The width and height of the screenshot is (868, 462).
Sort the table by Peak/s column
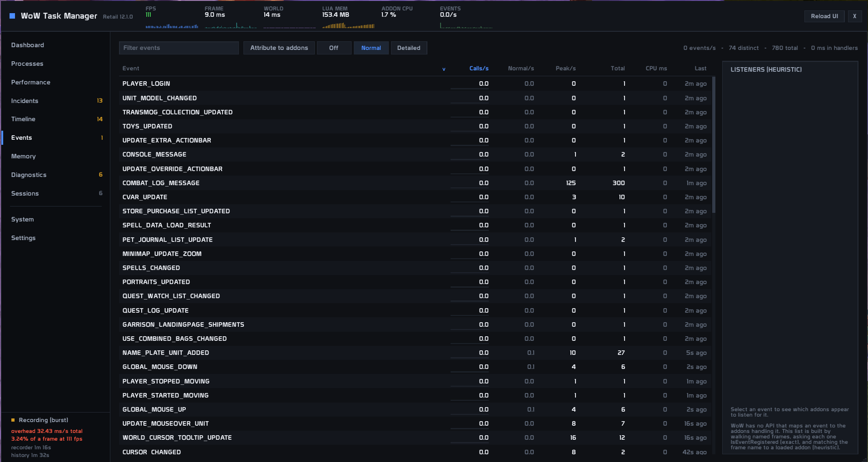565,69
